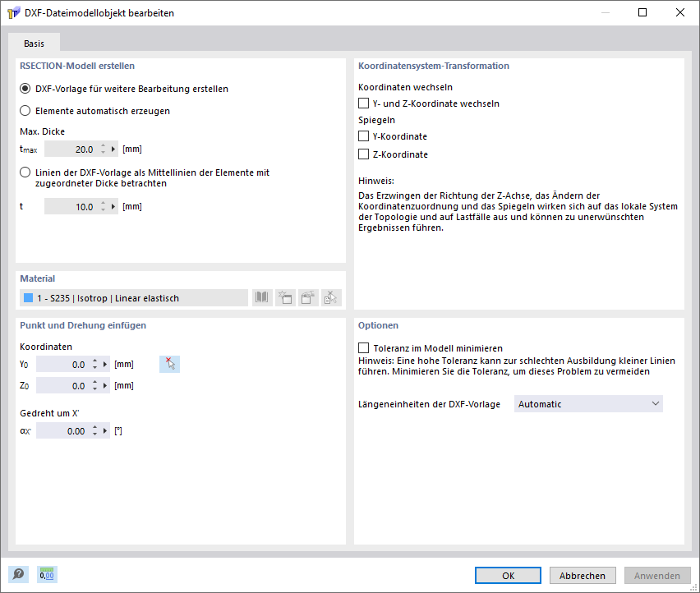Screen dimensions: 700x593
Task: Enable Toleranz im Modell minimieren
Action: tap(363, 347)
